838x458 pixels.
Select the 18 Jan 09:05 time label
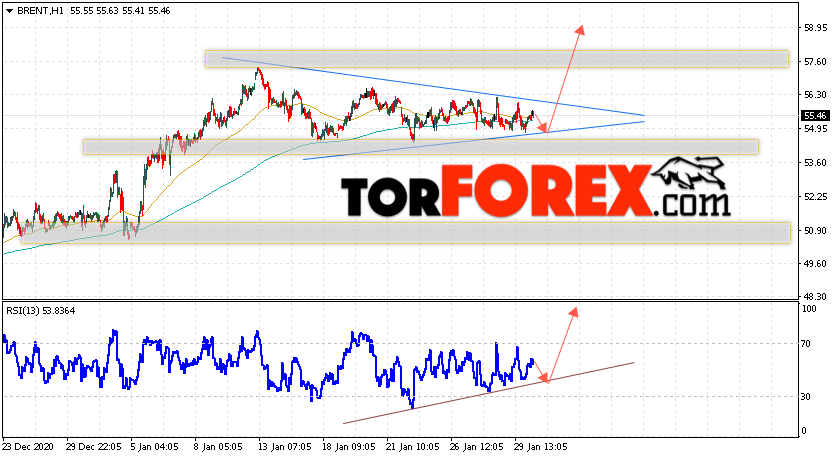(x=348, y=446)
